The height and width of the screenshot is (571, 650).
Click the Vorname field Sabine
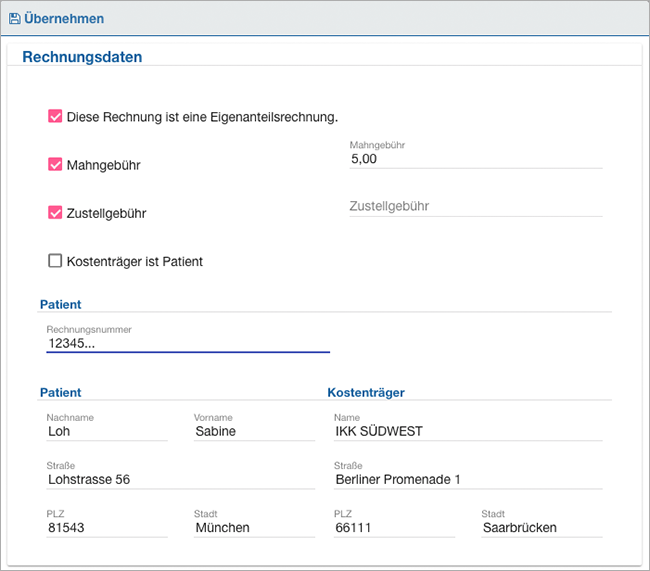(255, 431)
